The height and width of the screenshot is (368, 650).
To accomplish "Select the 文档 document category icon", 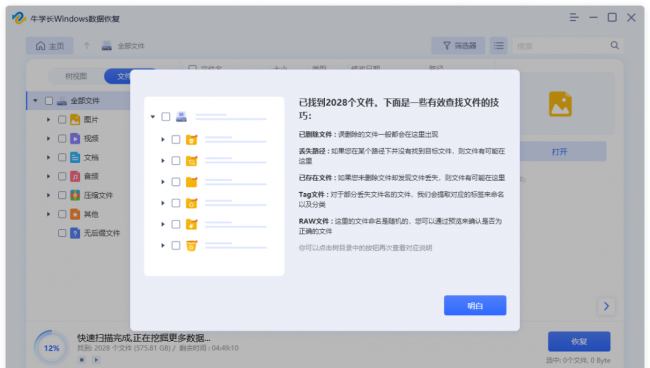I will [75, 157].
